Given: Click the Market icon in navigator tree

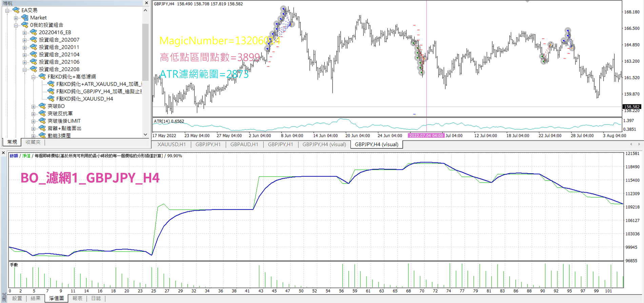Looking at the screenshot, I should point(25,18).
